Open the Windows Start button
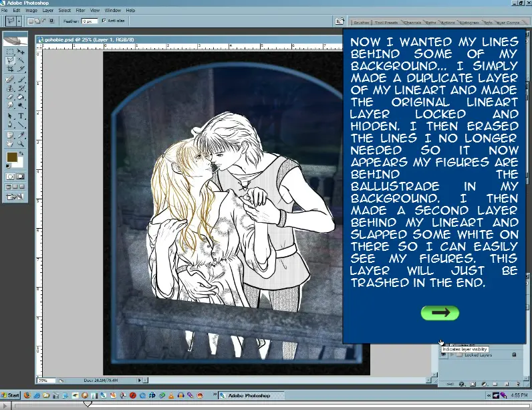This screenshot has width=532, height=410. 11,395
